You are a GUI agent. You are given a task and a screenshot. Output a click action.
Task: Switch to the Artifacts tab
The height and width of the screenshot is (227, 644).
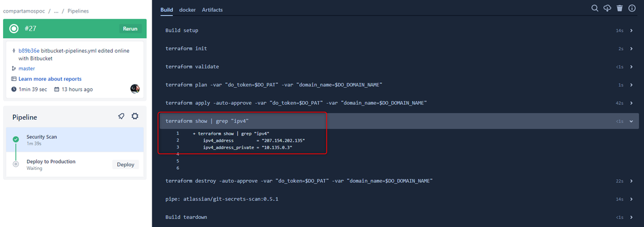213,10
